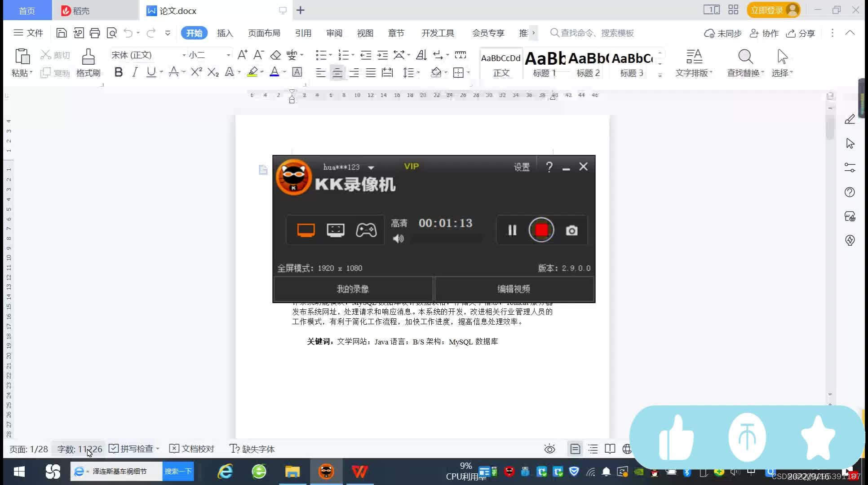Open 我的录像 in KK recorder

[x=353, y=289]
